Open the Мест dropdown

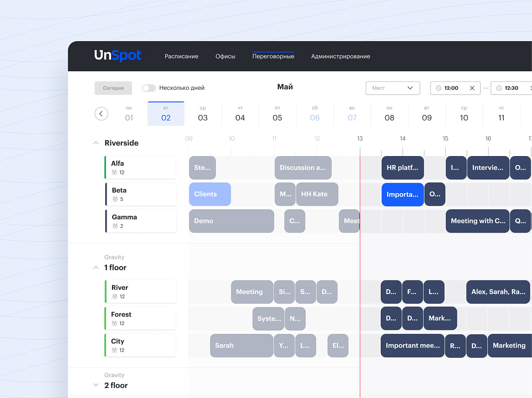(x=393, y=88)
